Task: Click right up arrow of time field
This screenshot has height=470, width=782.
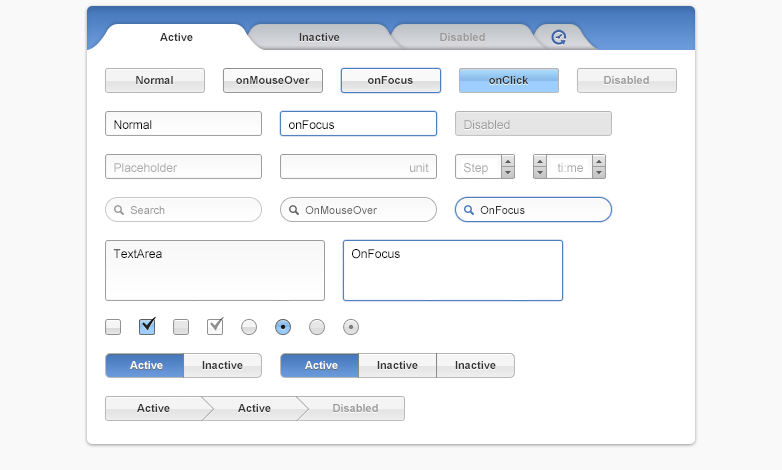Action: tap(599, 161)
